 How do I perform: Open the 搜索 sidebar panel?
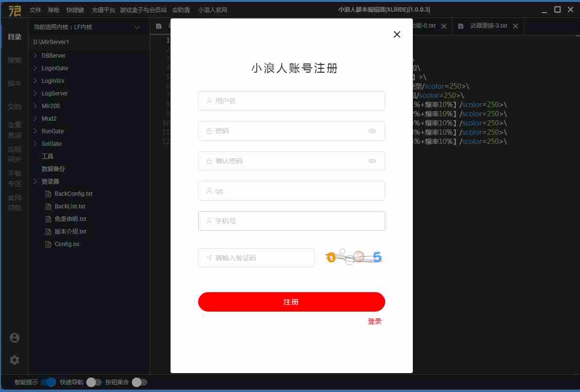coord(14,60)
